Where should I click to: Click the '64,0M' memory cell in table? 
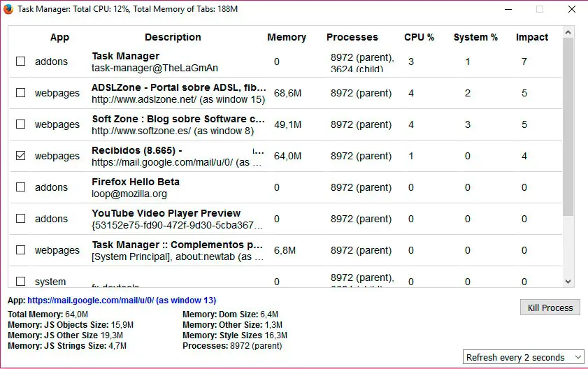[287, 156]
